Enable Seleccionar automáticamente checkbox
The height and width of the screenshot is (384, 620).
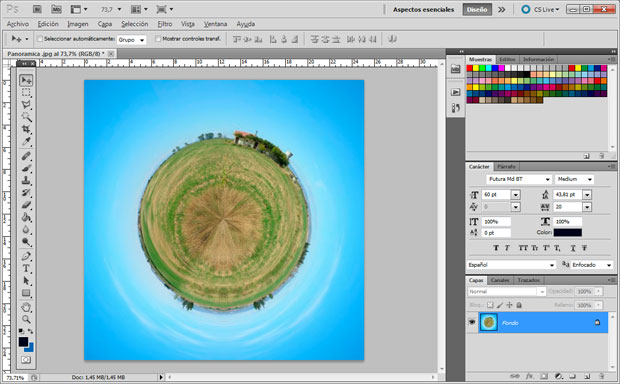tap(40, 39)
